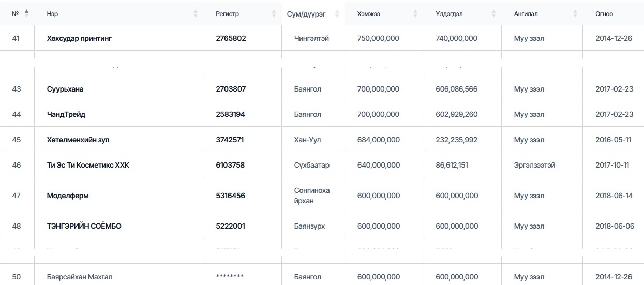644x285 pixels.
Task: Click ТЭНГЭРИЙН СОЁМБО in the table
Action: [84, 226]
